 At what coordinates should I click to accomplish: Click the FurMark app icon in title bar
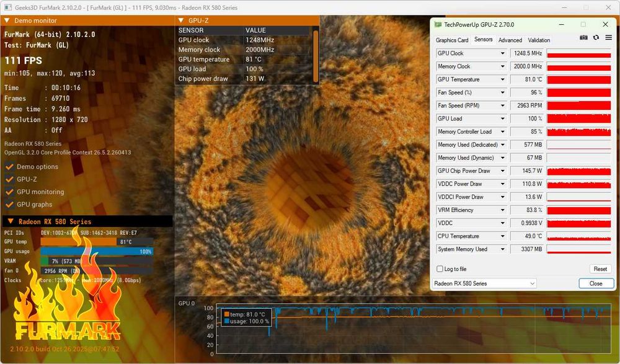click(7, 7)
